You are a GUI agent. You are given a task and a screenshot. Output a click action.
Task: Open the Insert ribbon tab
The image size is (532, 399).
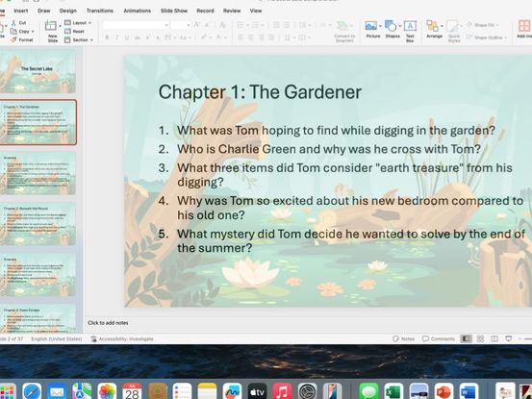click(21, 11)
